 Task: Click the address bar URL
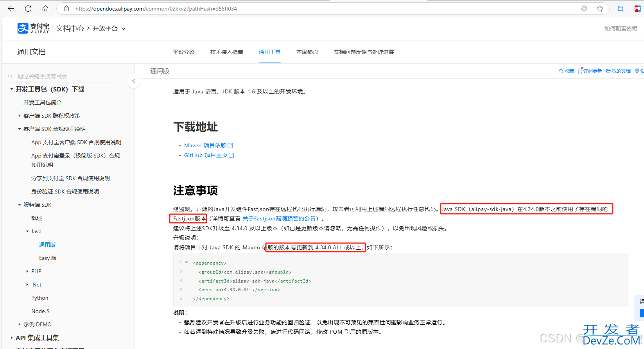(x=156, y=9)
